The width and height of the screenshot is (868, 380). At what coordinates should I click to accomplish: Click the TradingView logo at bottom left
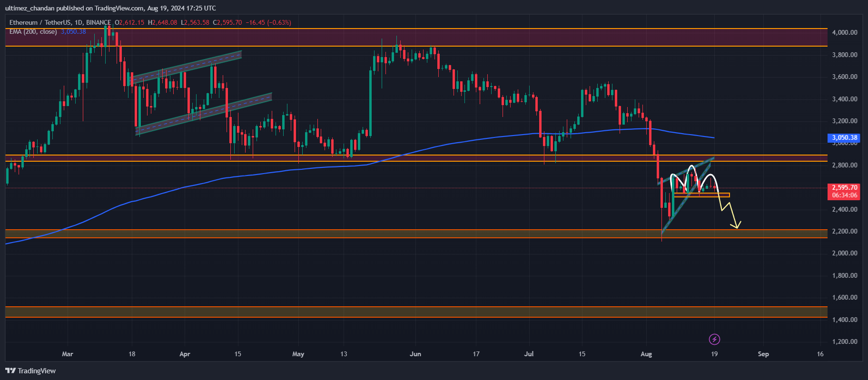pos(30,371)
